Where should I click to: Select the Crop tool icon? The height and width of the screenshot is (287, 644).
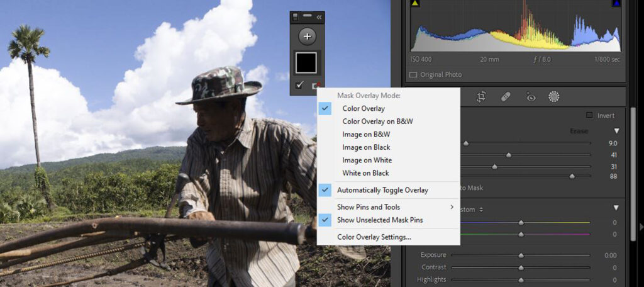pyautogui.click(x=481, y=96)
